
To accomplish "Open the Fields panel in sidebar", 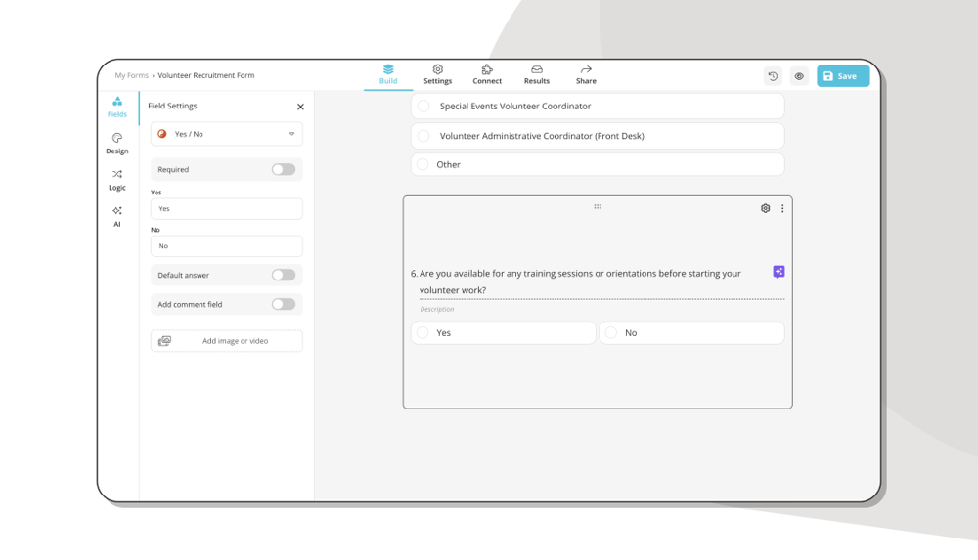I will [117, 107].
